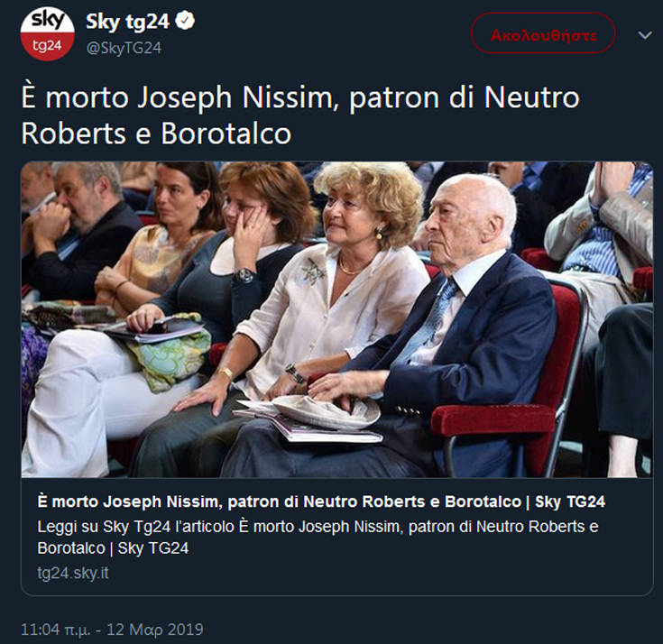Click the 'tg24' label inside avatar
663x644 pixels.
pyautogui.click(x=47, y=46)
